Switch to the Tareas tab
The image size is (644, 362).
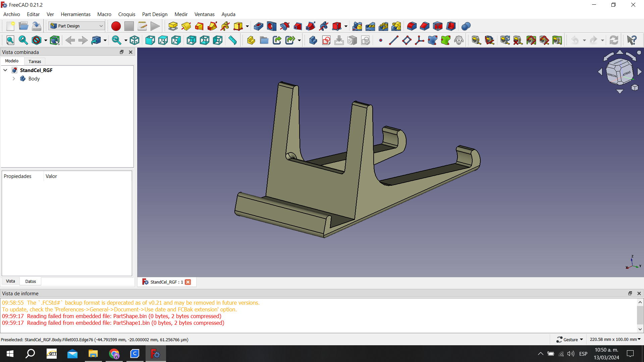(x=35, y=61)
